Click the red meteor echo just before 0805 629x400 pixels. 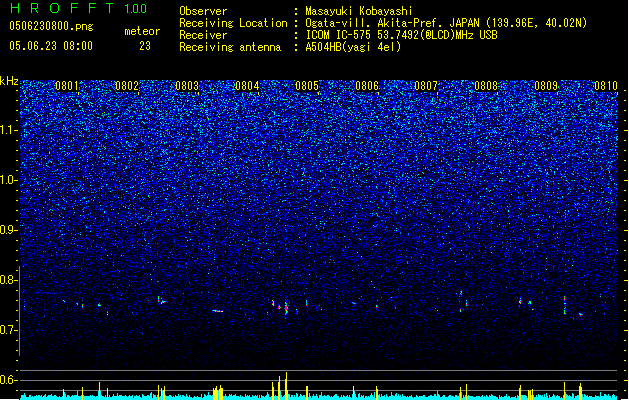pyautogui.click(x=286, y=308)
